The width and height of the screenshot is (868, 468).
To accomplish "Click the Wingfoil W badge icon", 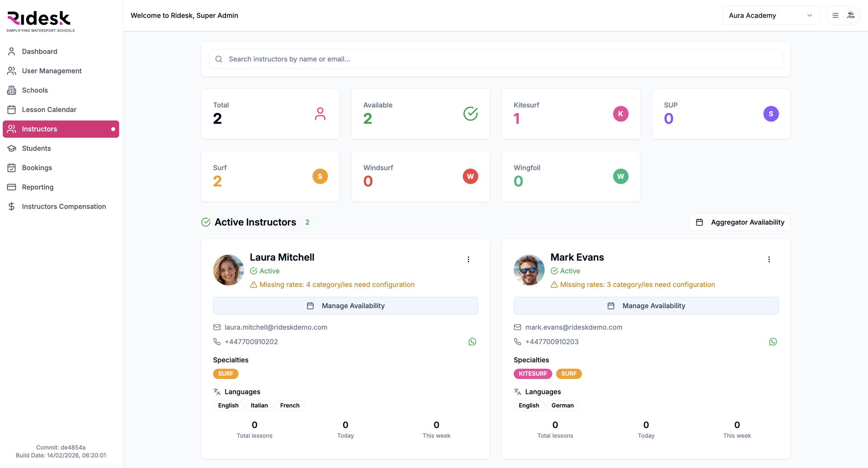I will click(x=621, y=177).
